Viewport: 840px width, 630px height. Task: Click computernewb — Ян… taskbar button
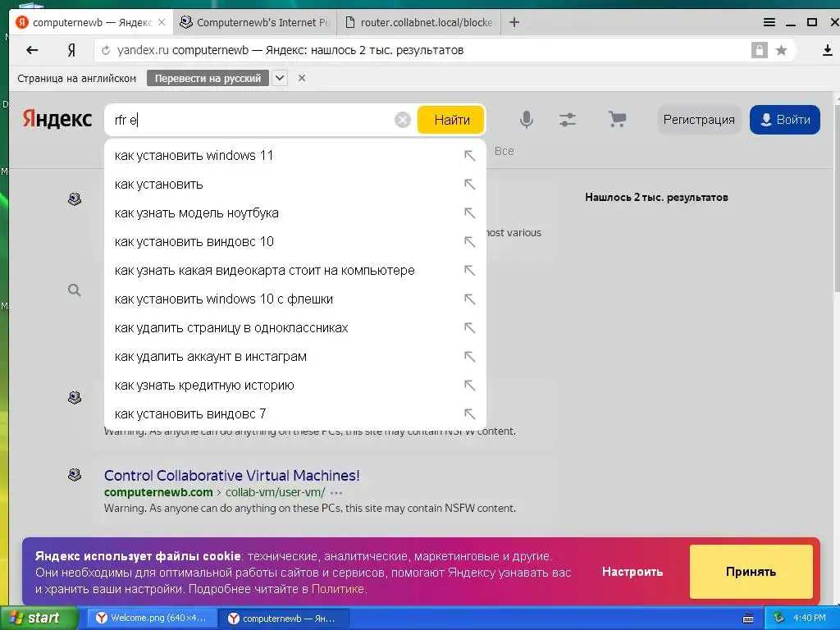[x=284, y=619]
